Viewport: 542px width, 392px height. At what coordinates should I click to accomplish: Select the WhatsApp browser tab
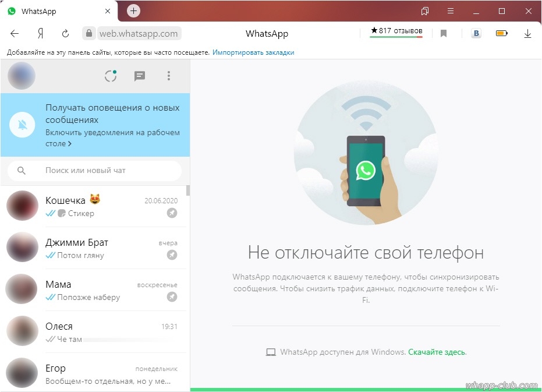click(x=59, y=11)
